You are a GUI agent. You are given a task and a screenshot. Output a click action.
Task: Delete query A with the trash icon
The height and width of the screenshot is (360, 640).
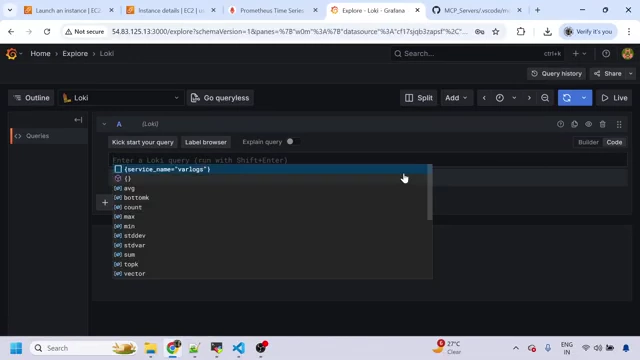602,124
